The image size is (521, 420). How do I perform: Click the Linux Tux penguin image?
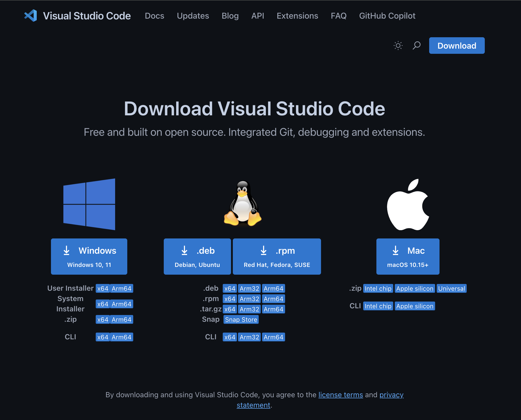(243, 203)
